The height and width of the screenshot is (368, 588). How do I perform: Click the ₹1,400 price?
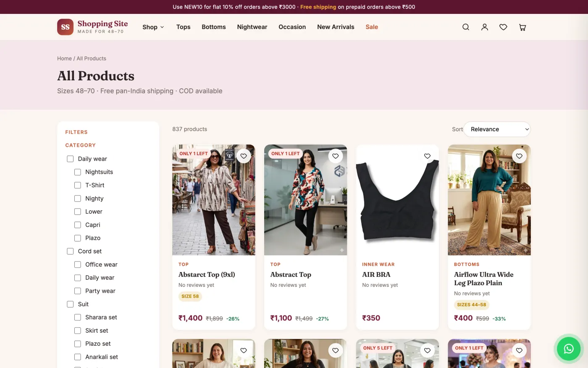click(191, 318)
